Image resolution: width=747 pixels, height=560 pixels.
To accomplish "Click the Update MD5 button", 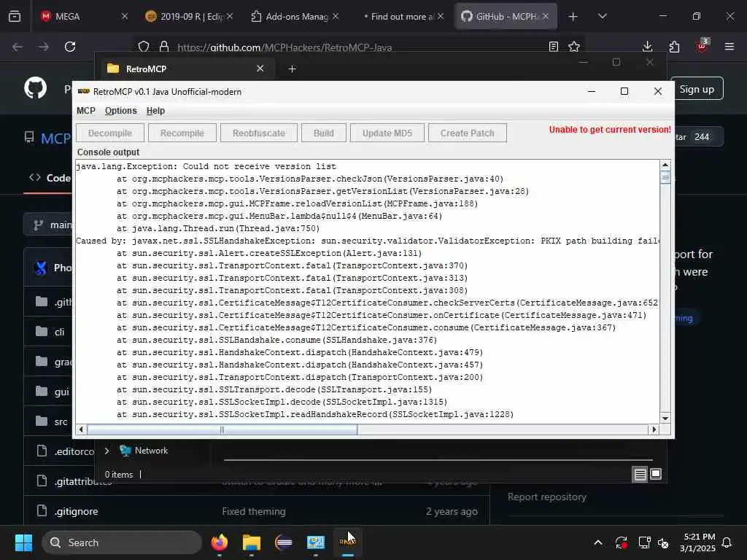I will point(387,133).
